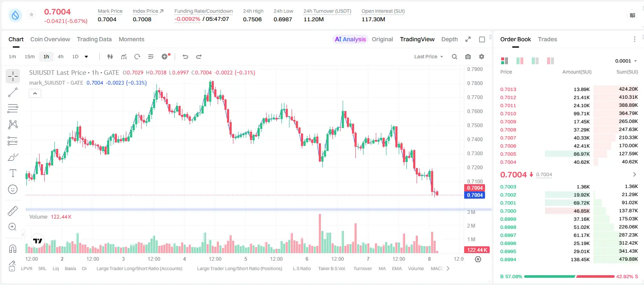644x285 pixels.
Task: Add SUI to favorites with star
Action: pos(31,15)
